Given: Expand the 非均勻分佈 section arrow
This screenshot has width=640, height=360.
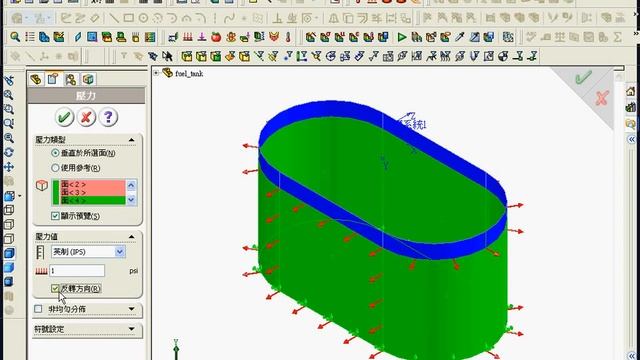Looking at the screenshot, I should tap(131, 309).
